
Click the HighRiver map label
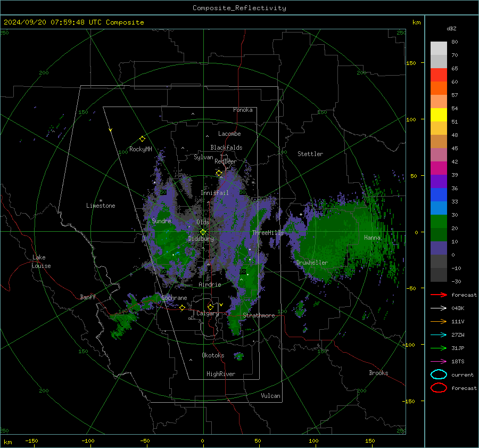[x=221, y=374]
